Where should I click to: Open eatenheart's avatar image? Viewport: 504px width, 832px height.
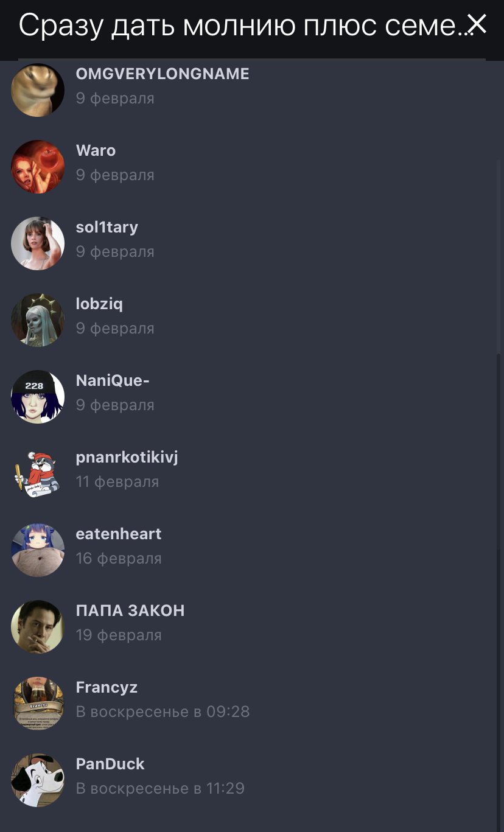pos(38,550)
